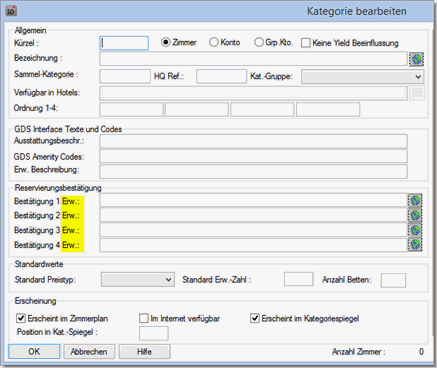The image size is (437, 368).
Task: Open the Standard Preistyp dropdown
Action: click(138, 279)
